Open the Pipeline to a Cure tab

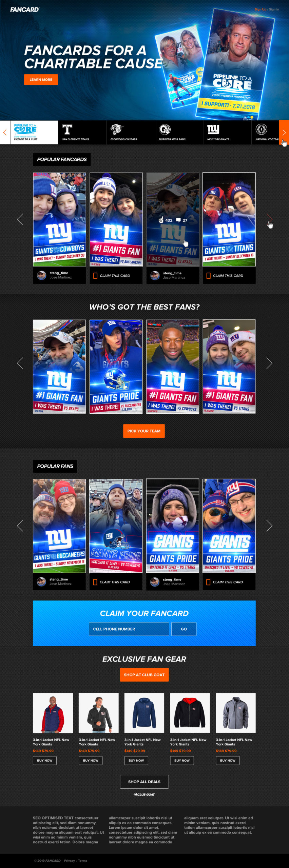(34, 132)
